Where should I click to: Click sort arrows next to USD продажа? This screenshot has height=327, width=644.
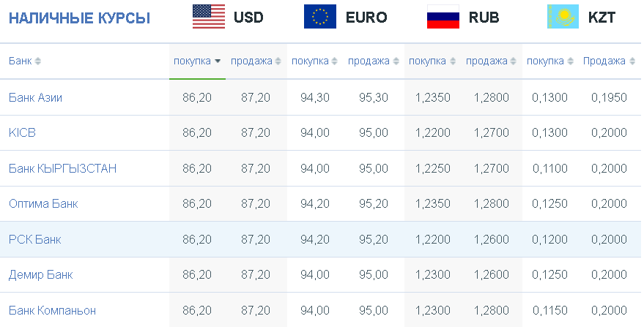click(278, 61)
